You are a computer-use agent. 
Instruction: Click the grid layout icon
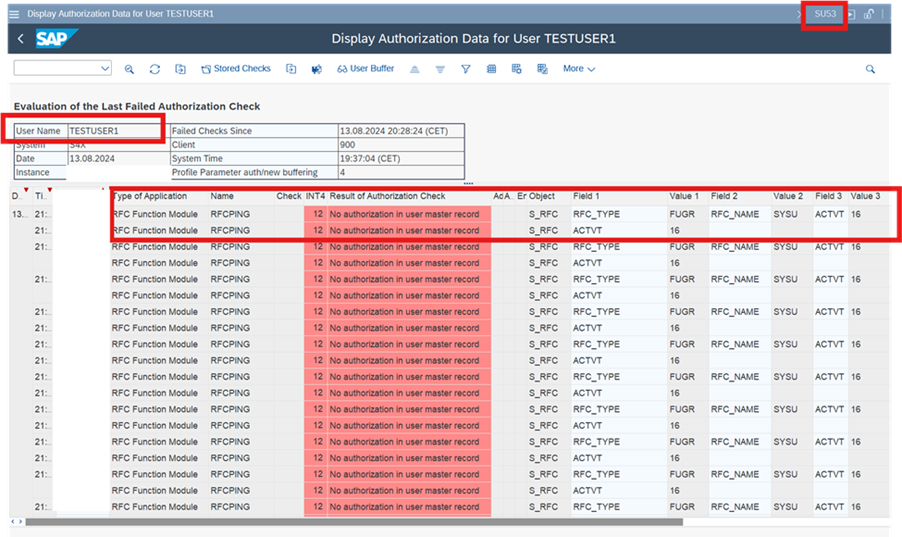tap(491, 69)
